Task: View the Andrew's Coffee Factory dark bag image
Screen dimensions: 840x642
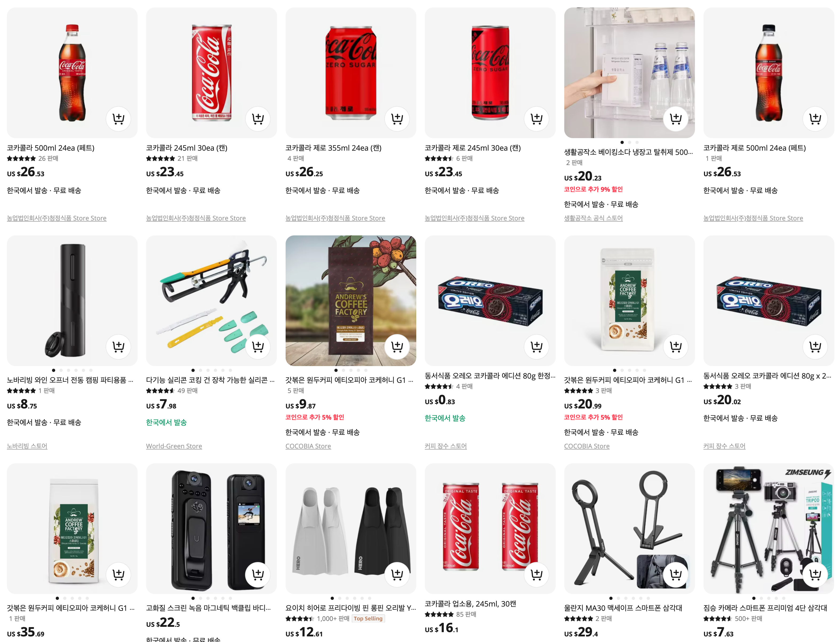Action: click(350, 300)
